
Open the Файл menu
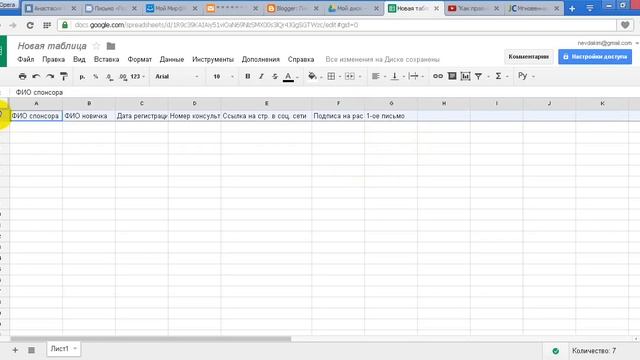[x=25, y=60]
